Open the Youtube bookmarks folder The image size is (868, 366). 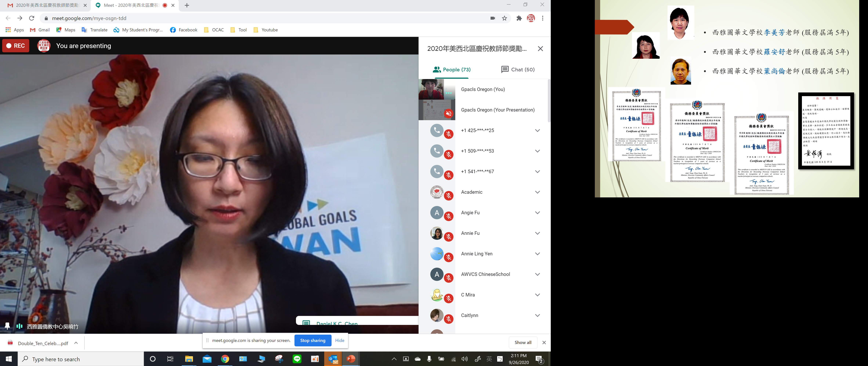265,30
